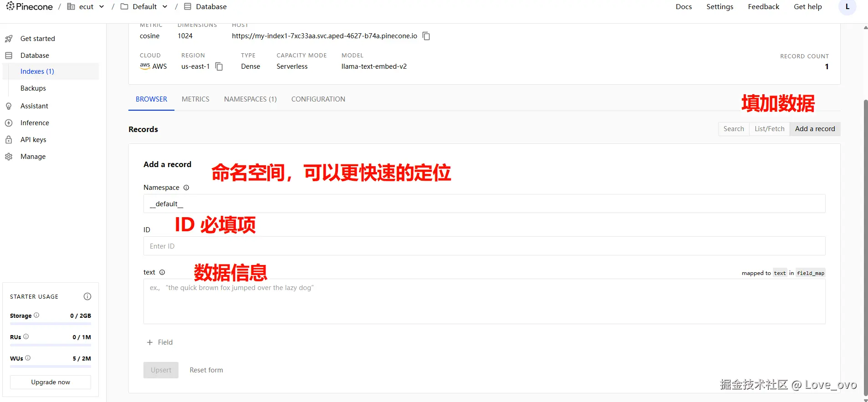This screenshot has height=402, width=868.
Task: Click the Database breadcrumb icon
Action: [x=188, y=6]
